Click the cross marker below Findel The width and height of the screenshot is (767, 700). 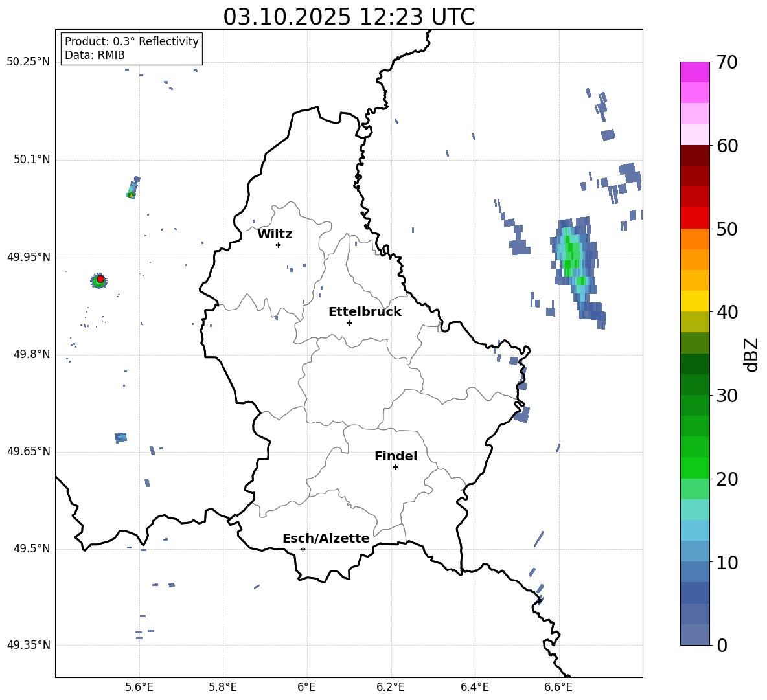(395, 468)
